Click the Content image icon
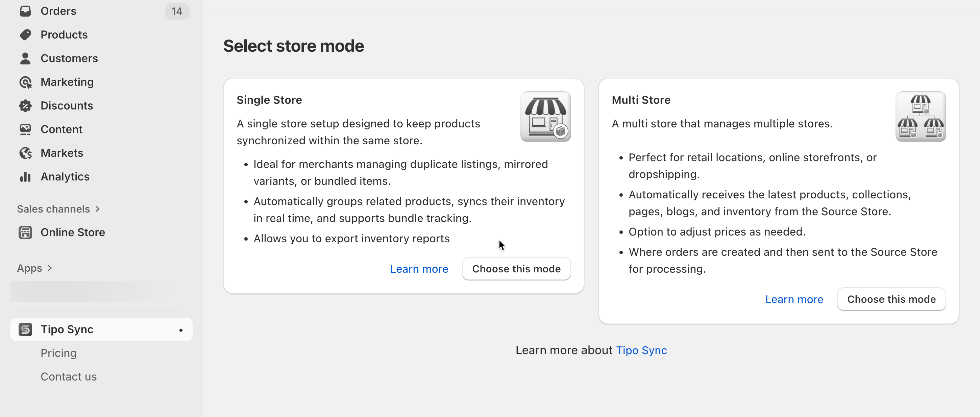The height and width of the screenshot is (417, 980). (x=25, y=129)
